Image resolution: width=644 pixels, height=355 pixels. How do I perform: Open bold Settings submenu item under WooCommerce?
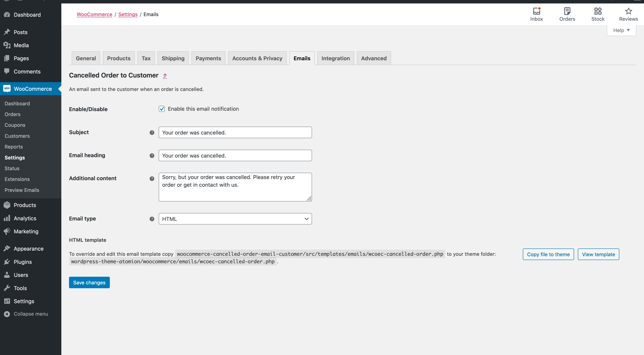(x=15, y=158)
